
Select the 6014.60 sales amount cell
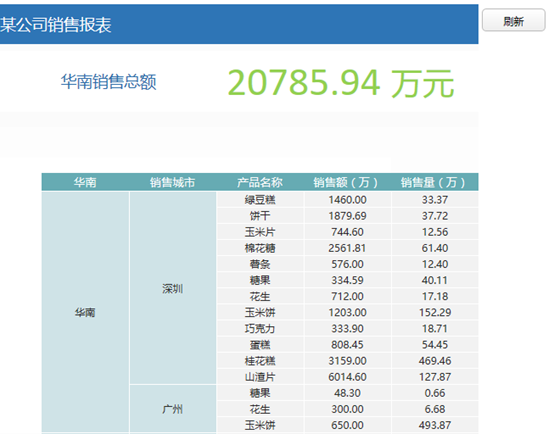[348, 377]
